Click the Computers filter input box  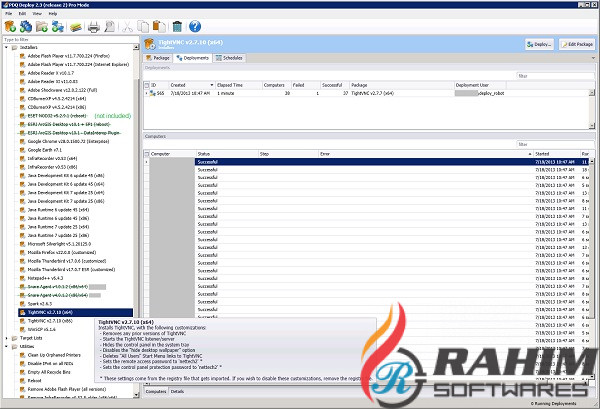(x=556, y=144)
